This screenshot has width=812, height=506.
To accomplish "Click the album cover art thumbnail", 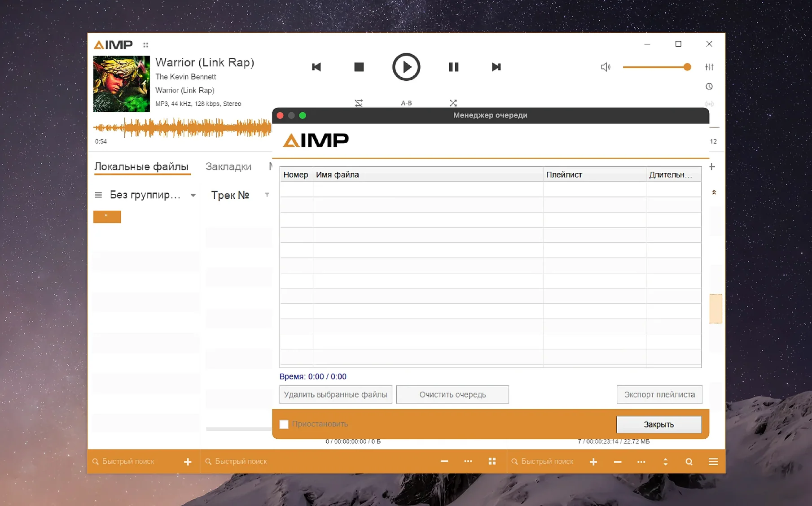I will (x=122, y=84).
